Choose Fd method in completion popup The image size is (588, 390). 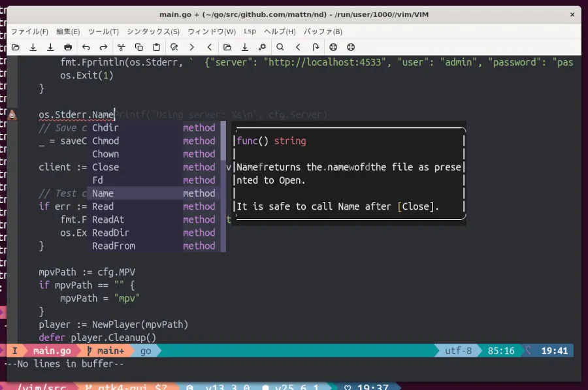(154, 180)
